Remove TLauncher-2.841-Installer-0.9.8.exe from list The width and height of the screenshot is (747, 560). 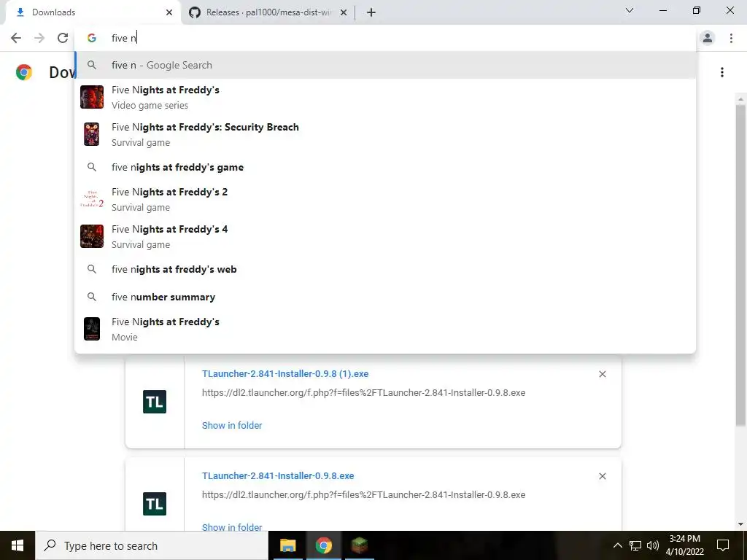602,476
